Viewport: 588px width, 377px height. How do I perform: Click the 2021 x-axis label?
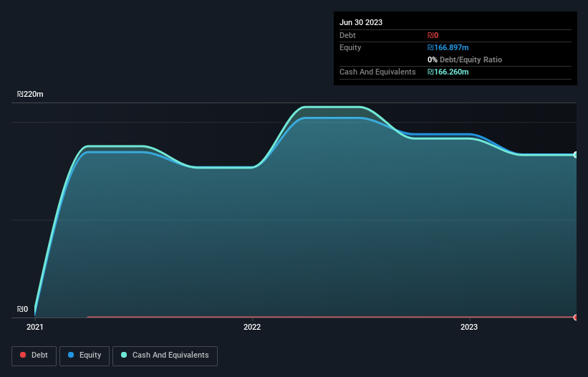[x=35, y=327]
